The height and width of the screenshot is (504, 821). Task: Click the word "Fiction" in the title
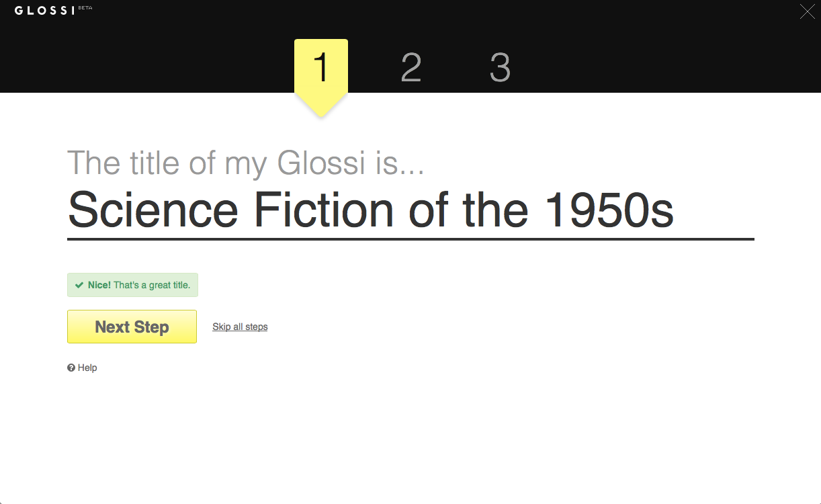(324, 209)
